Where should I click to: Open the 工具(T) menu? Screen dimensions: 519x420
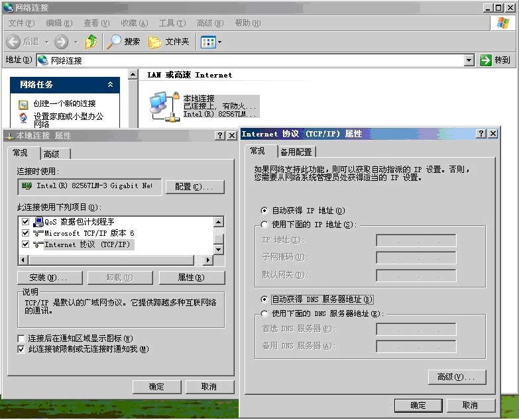(x=172, y=23)
